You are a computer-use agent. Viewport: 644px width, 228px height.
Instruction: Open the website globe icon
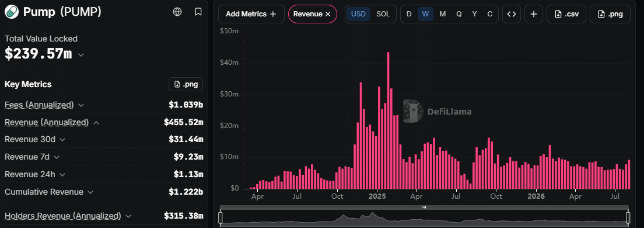[177, 12]
